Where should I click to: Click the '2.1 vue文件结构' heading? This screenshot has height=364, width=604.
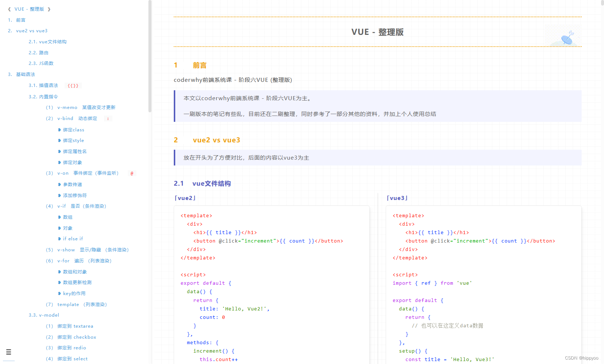pyautogui.click(x=202, y=183)
